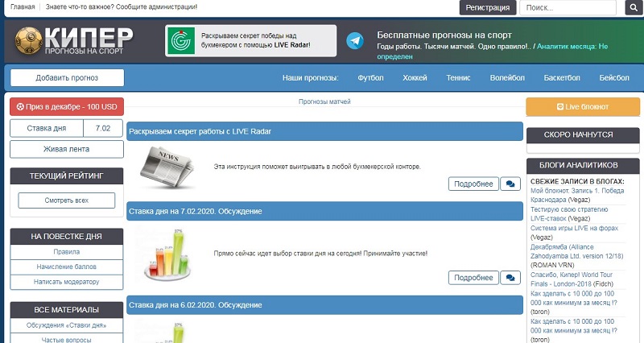Click the Добавить прогноз button
644x343 pixels.
click(67, 78)
